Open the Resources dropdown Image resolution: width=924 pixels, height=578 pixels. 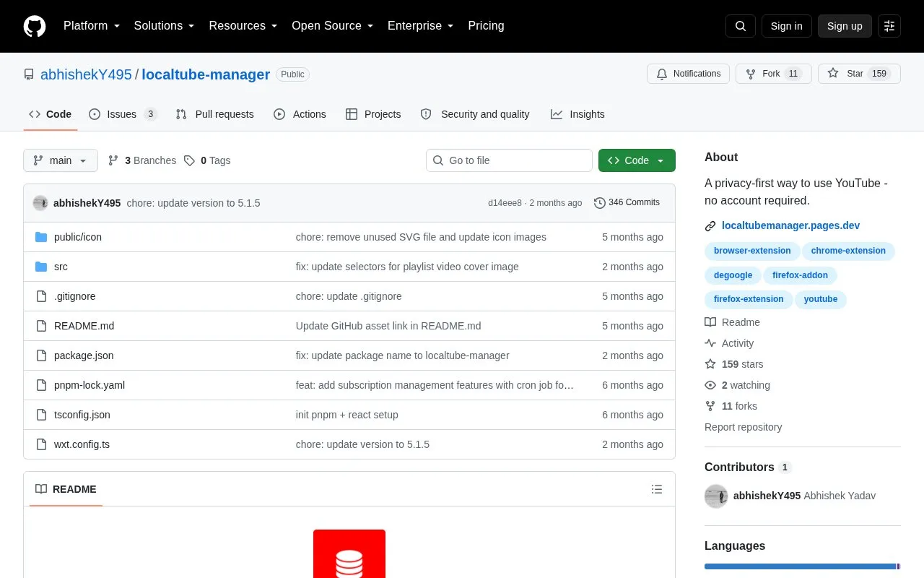(243, 26)
